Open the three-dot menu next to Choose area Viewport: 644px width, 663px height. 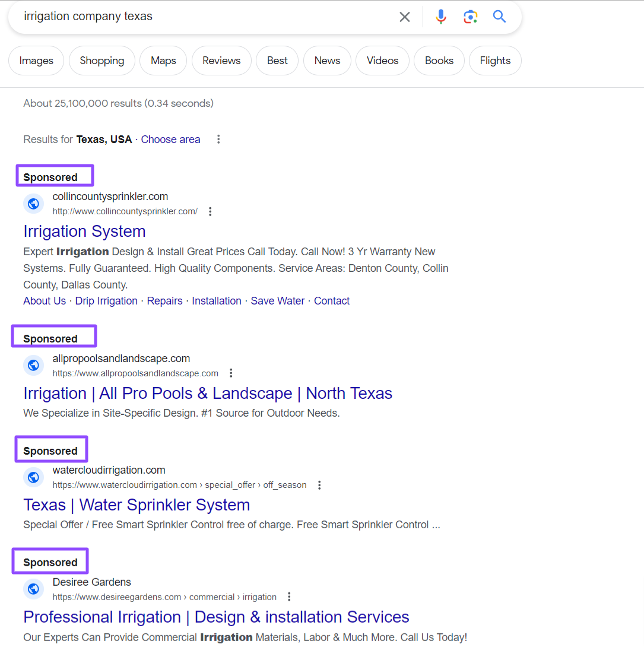(x=218, y=139)
